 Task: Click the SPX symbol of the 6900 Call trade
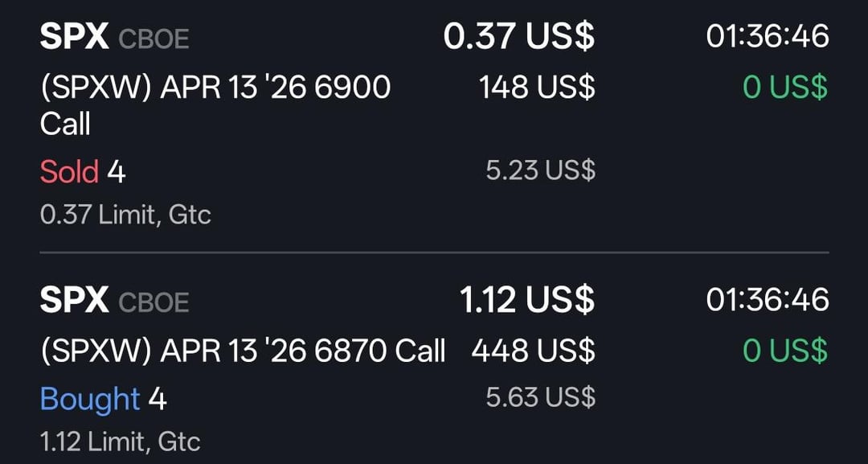click(74, 37)
